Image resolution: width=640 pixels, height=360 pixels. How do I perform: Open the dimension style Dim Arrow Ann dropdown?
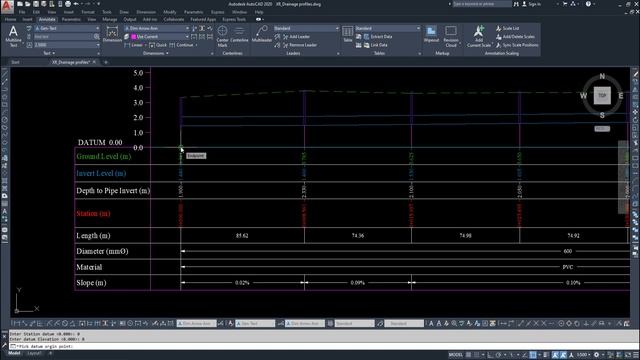[x=157, y=29]
